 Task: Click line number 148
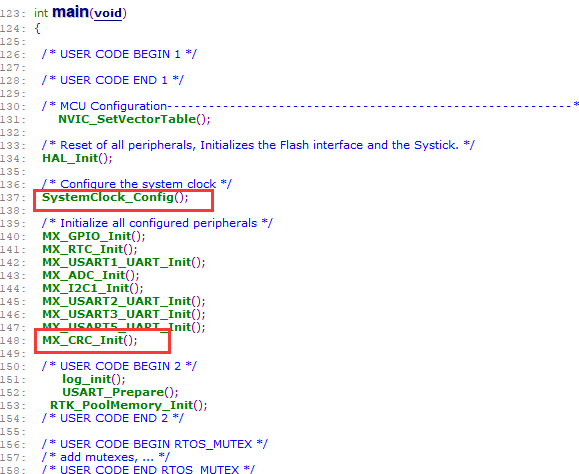click(x=13, y=341)
